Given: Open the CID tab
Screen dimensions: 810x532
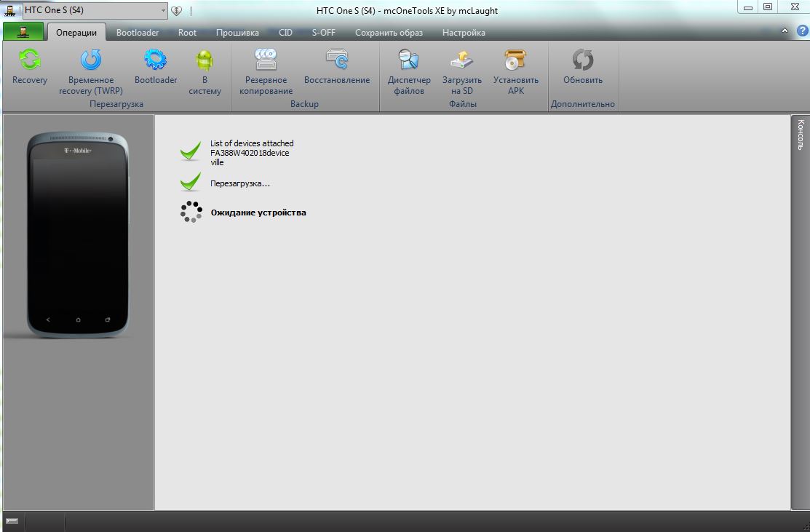Looking at the screenshot, I should pos(285,33).
